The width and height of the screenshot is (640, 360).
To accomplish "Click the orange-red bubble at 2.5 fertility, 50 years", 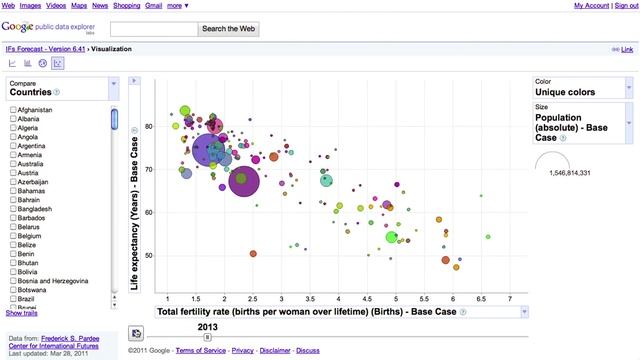I will tap(253, 254).
